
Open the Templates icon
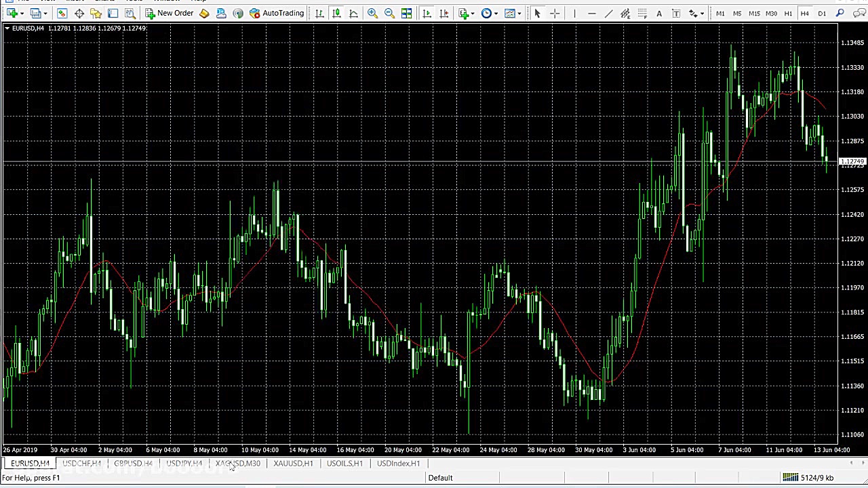tap(509, 13)
